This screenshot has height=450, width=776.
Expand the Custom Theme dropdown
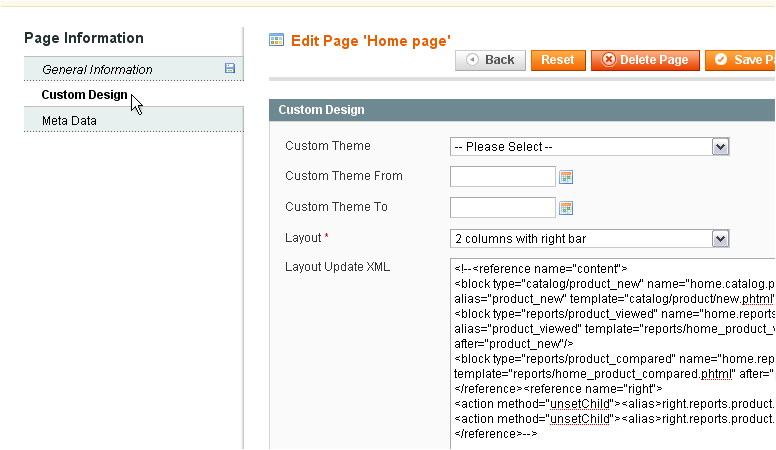click(589, 147)
